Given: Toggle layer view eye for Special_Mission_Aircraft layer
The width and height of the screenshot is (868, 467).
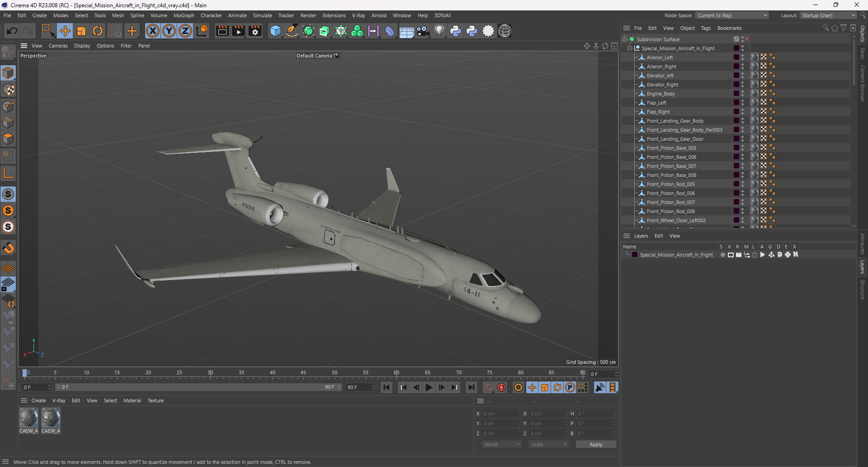Looking at the screenshot, I should click(731, 255).
